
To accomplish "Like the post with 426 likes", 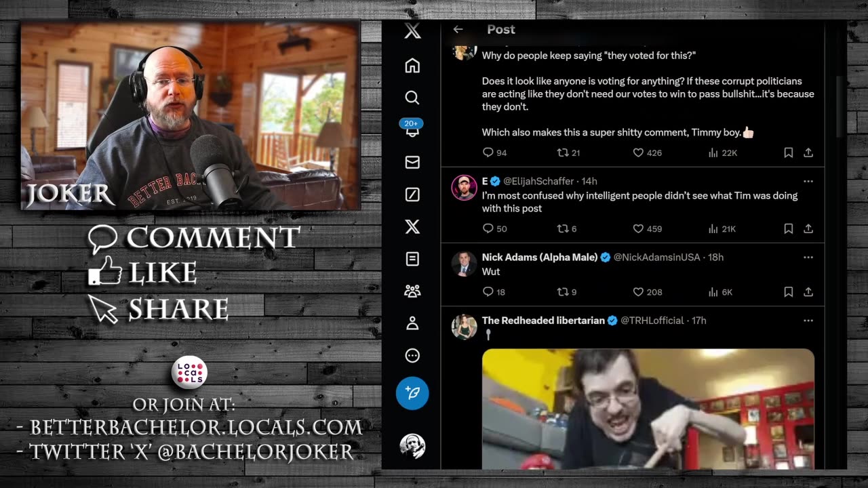I will tap(647, 153).
